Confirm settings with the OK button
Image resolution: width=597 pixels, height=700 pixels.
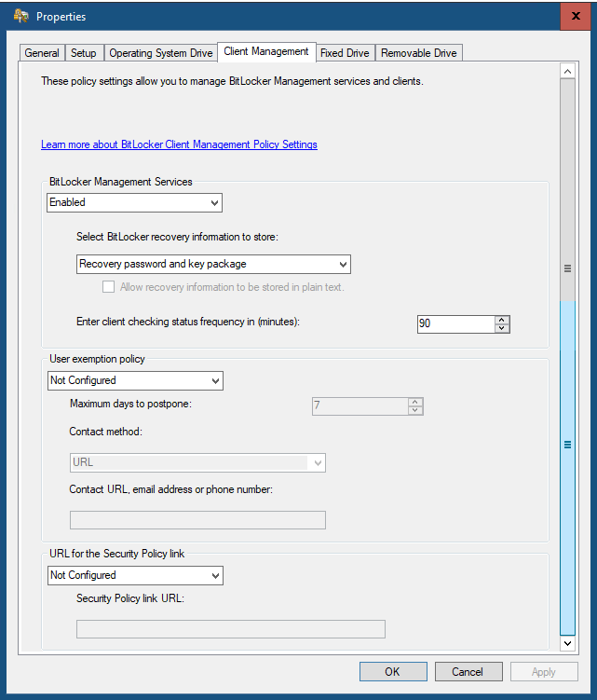tap(393, 672)
